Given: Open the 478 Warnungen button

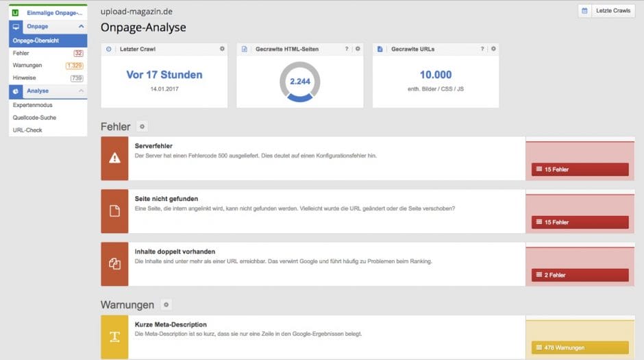Looking at the screenshot, I should click(580, 348).
